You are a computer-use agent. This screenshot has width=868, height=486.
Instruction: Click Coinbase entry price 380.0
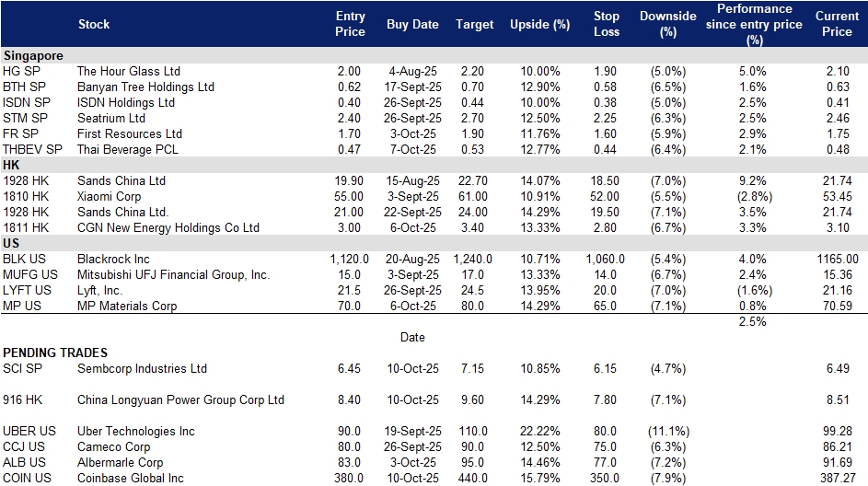tap(349, 478)
